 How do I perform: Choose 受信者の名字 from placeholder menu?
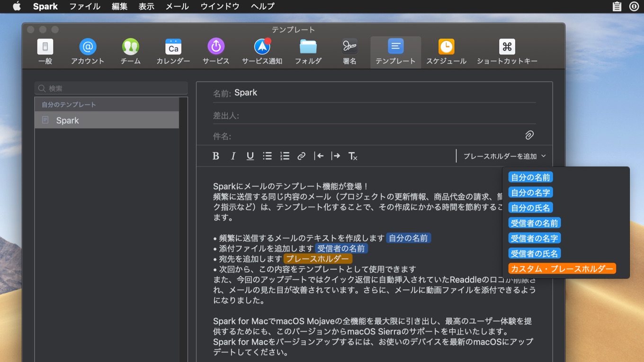click(535, 238)
